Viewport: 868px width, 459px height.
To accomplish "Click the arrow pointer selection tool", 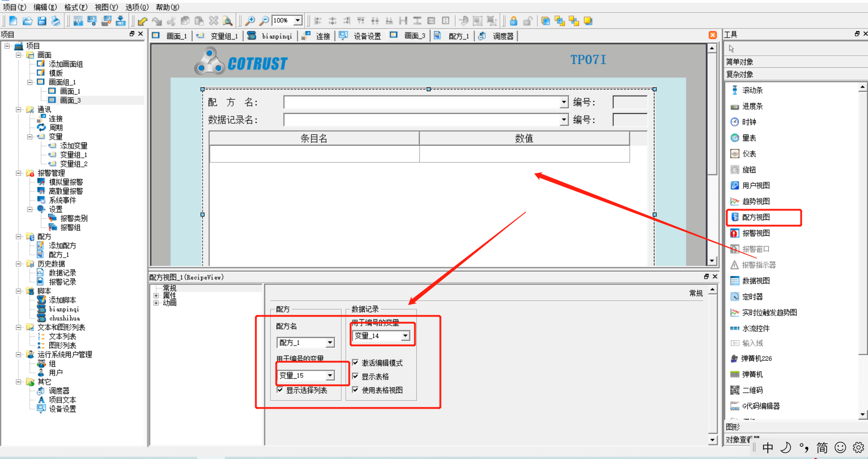I will click(731, 49).
